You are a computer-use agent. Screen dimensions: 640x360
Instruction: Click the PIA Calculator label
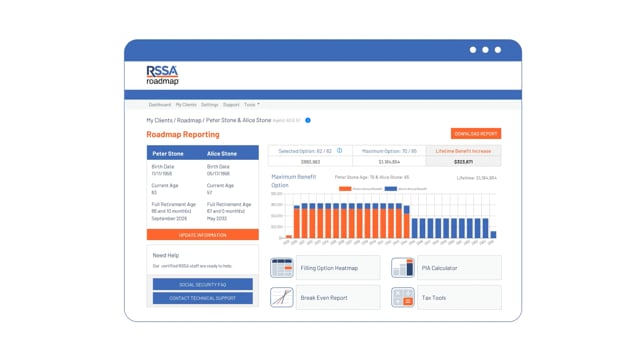(439, 268)
